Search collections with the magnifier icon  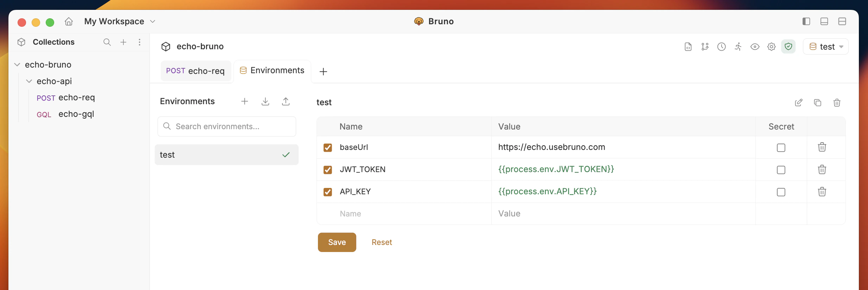pos(107,42)
